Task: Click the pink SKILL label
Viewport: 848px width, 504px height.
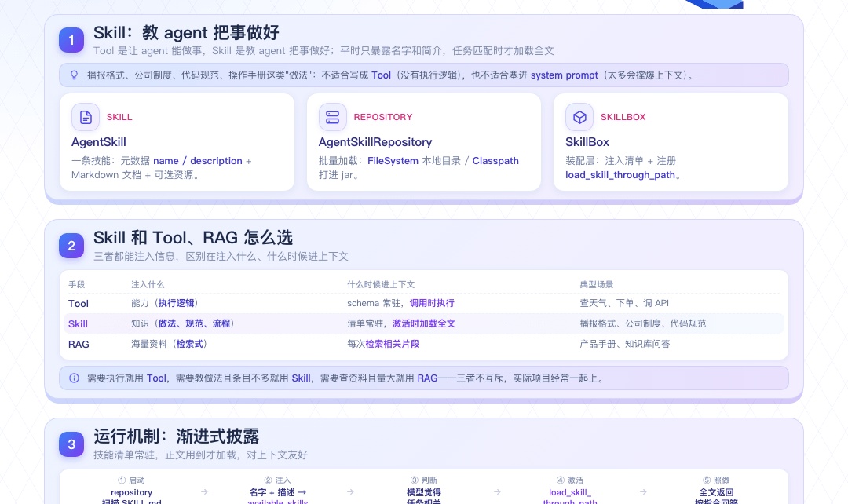Action: pos(119,117)
